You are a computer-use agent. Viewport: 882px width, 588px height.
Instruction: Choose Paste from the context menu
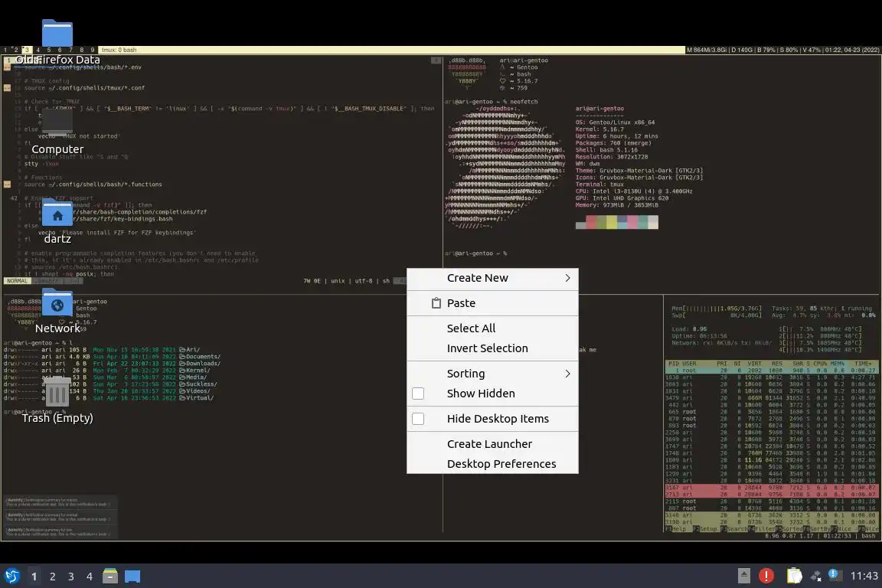[x=492, y=302]
